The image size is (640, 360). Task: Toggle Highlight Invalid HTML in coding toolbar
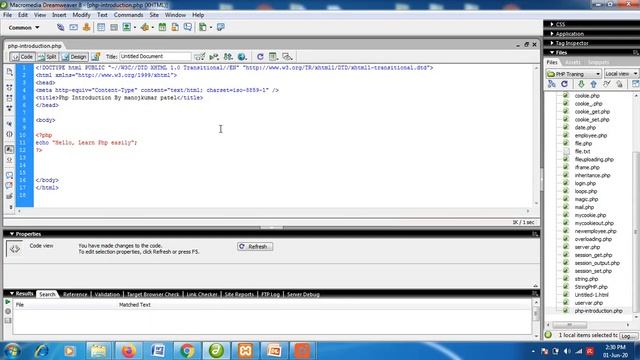point(9,160)
